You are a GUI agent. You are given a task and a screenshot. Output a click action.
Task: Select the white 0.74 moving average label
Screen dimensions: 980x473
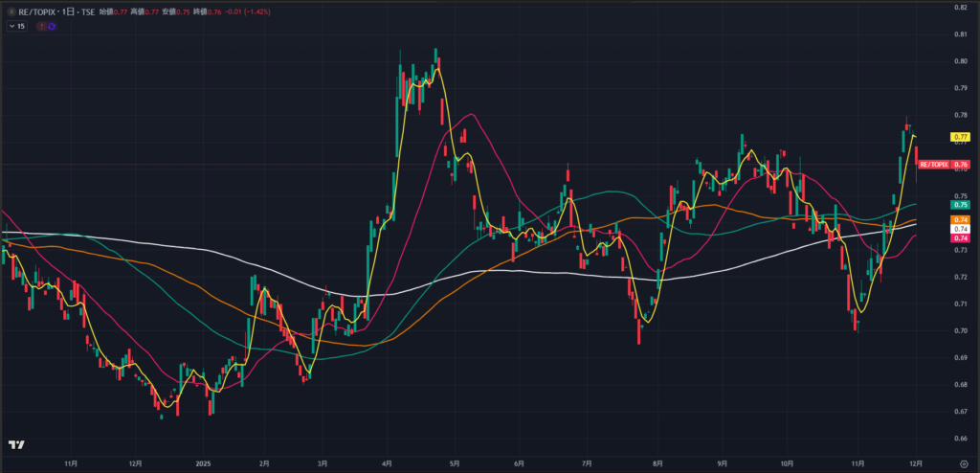(962, 229)
